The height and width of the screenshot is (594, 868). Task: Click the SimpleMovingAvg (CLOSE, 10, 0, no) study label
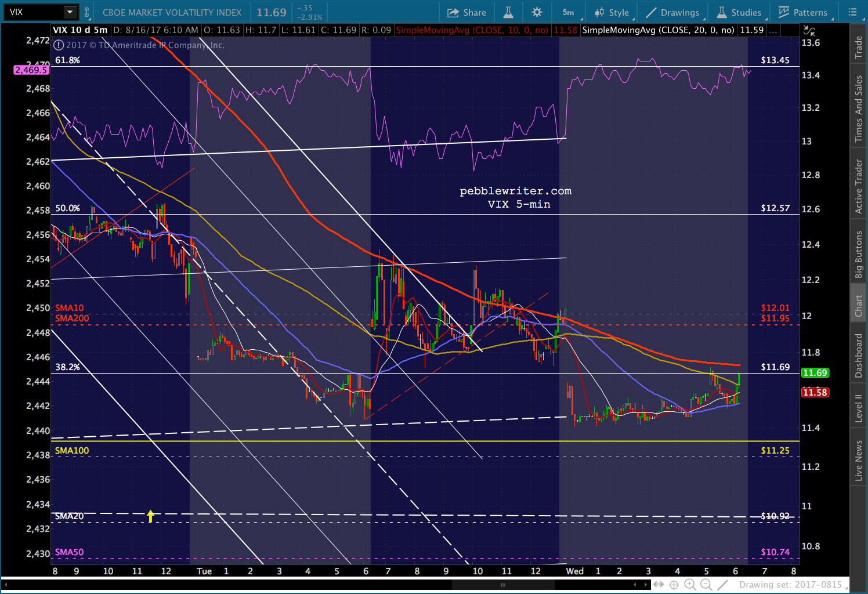472,30
